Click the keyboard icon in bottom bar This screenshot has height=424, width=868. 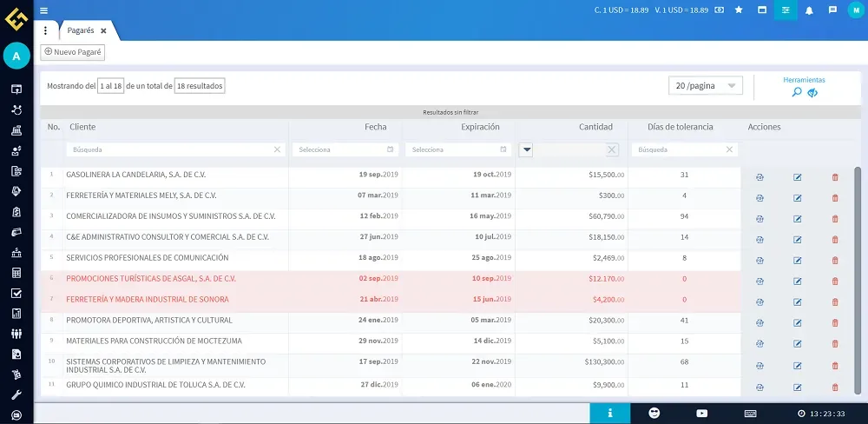tap(750, 413)
